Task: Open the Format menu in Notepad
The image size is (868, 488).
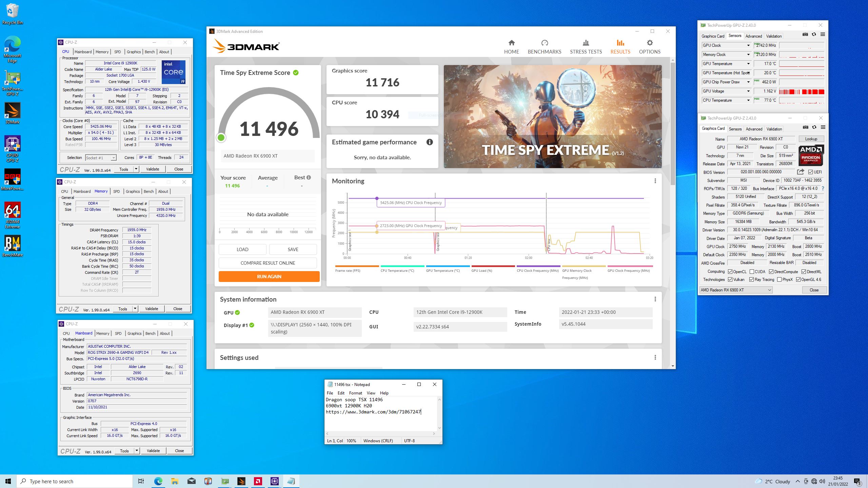Action: pyautogui.click(x=355, y=393)
